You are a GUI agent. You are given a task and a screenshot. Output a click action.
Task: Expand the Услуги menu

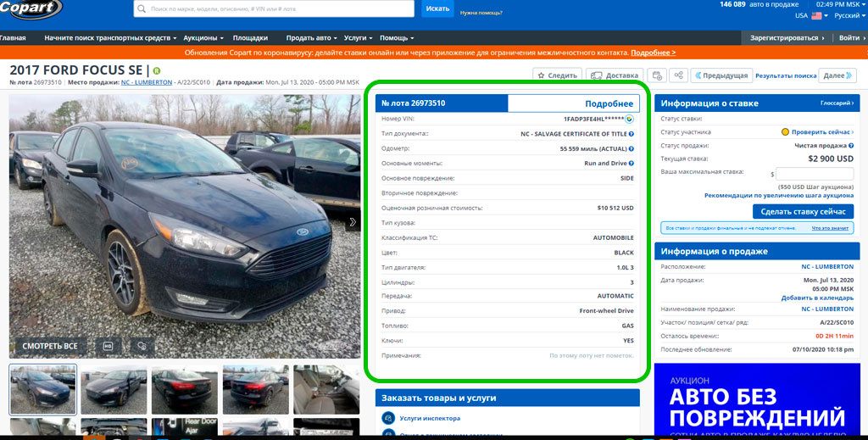[x=358, y=38]
